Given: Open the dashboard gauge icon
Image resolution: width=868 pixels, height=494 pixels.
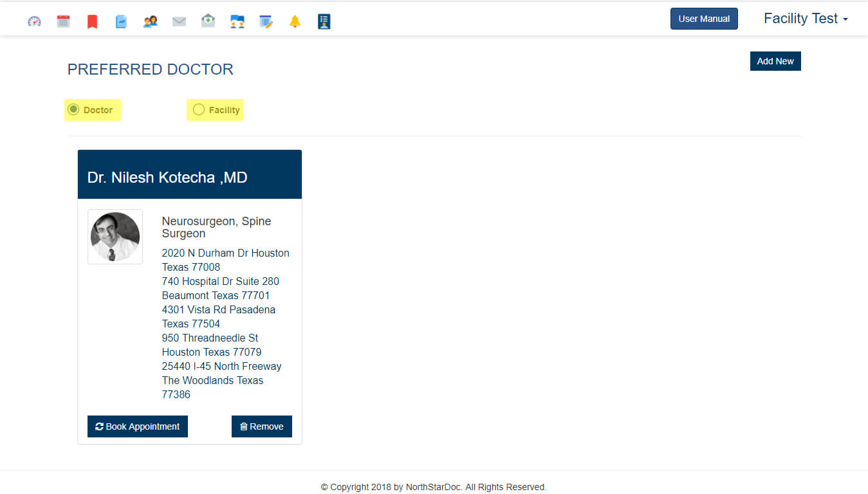Looking at the screenshot, I should (x=34, y=21).
